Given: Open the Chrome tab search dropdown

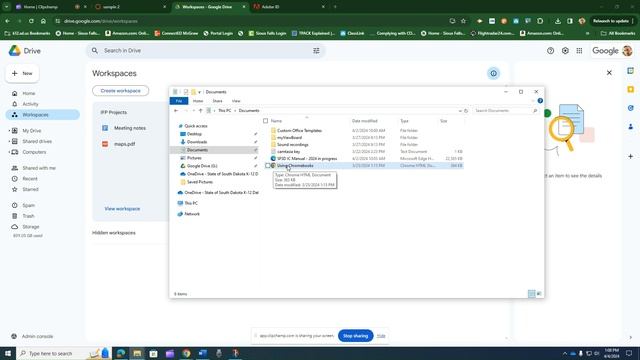Looking at the screenshot, I should point(6,7).
